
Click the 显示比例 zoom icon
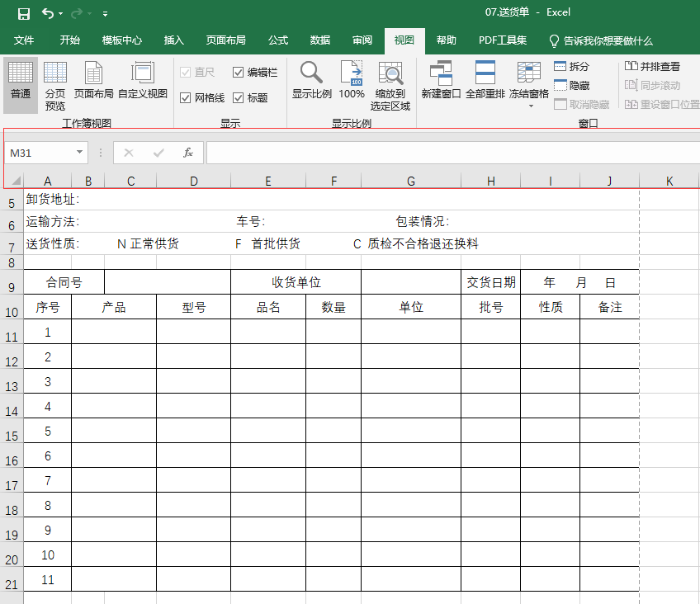click(x=311, y=81)
